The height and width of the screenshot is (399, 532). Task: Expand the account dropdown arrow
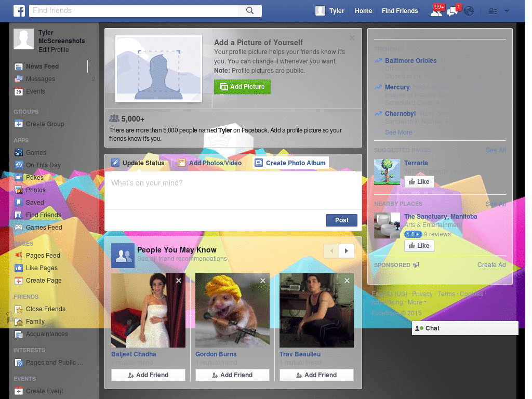pos(507,11)
